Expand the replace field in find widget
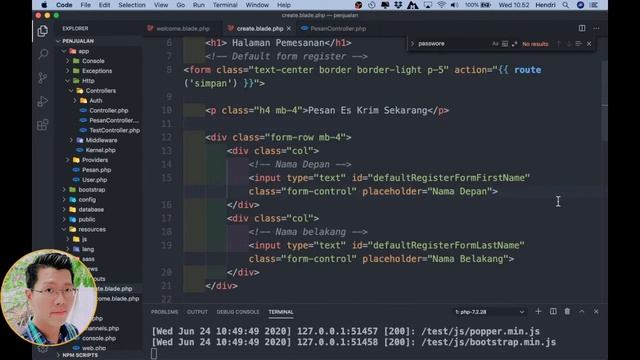The height and width of the screenshot is (360, 640). point(412,44)
